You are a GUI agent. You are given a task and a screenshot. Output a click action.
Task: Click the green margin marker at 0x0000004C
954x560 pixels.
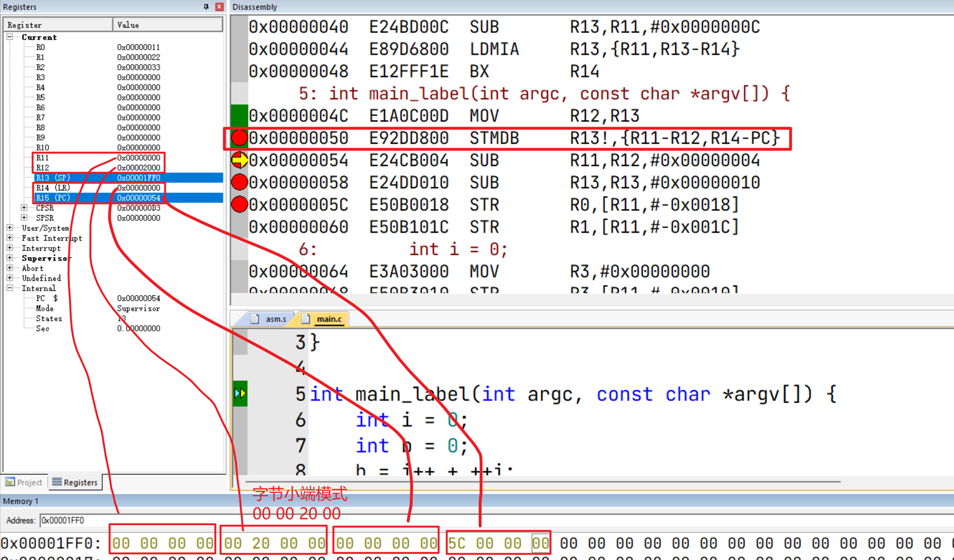click(239, 116)
